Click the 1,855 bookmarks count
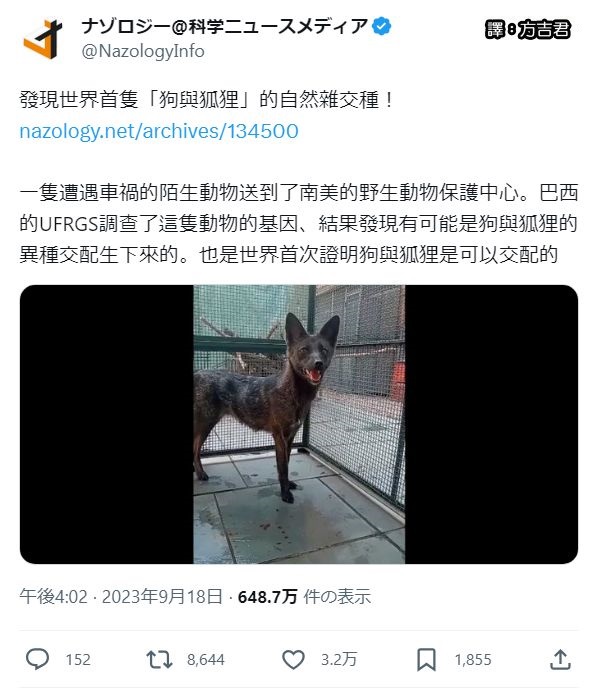 click(473, 659)
